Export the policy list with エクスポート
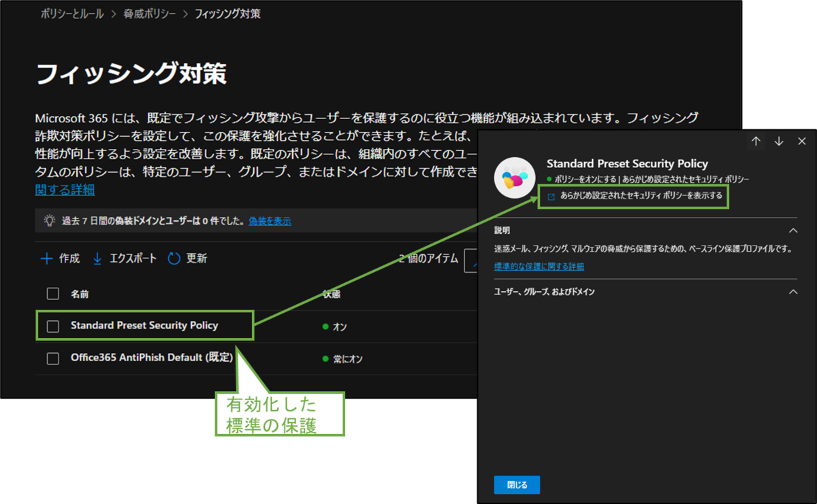Image resolution: width=817 pixels, height=504 pixels. pos(133,258)
